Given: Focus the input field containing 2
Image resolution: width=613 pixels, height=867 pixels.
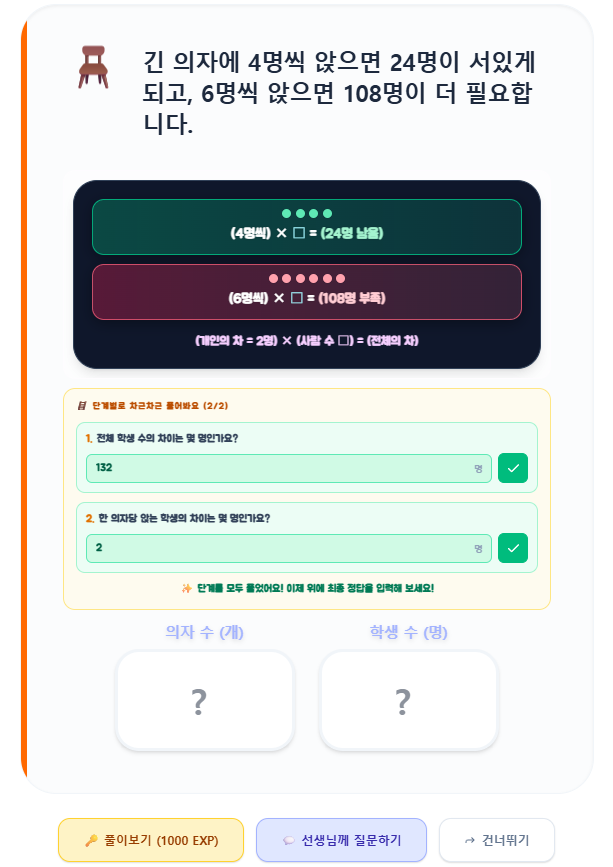Looking at the screenshot, I should coord(289,548).
